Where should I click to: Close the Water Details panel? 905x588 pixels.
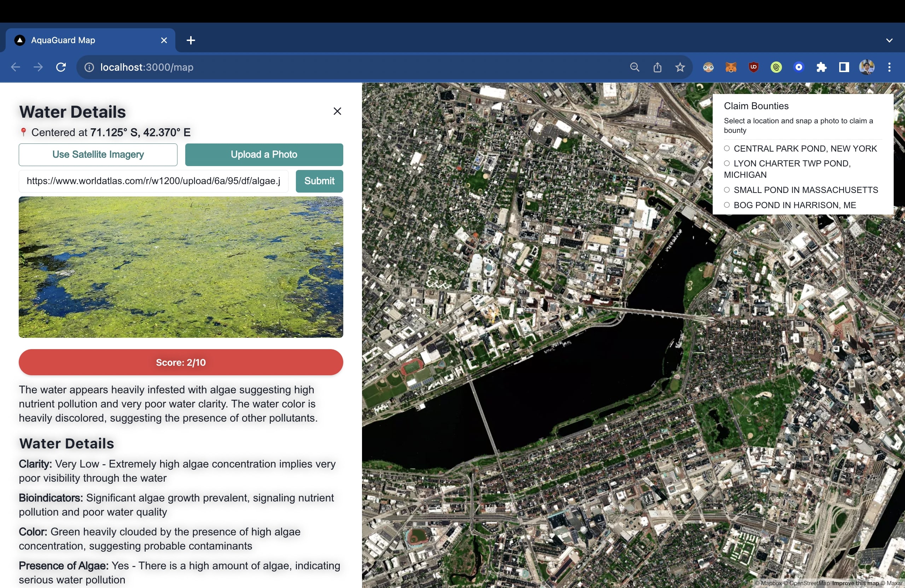pos(337,111)
